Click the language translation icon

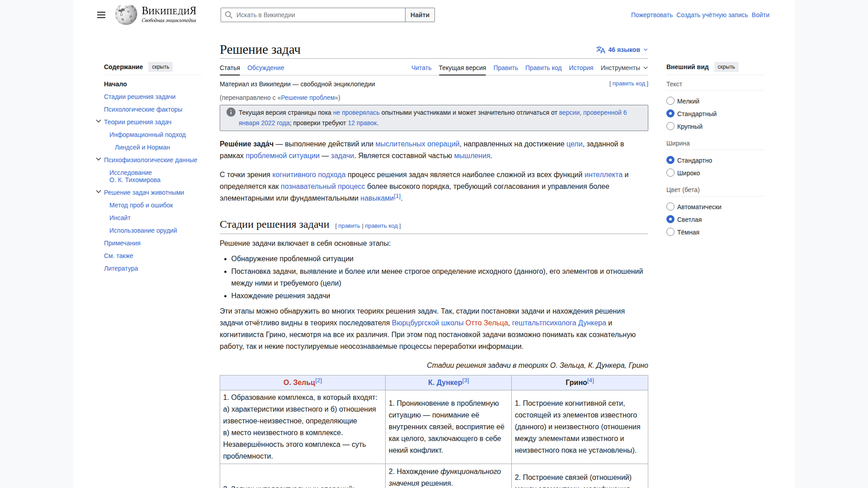coord(600,50)
